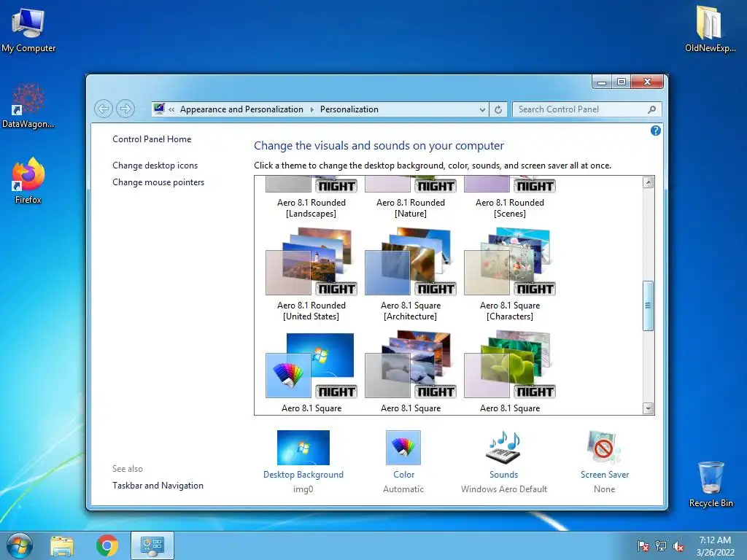Launch DataWagon desktop shortcut
Screen dimensions: 747x560
(x=28, y=106)
